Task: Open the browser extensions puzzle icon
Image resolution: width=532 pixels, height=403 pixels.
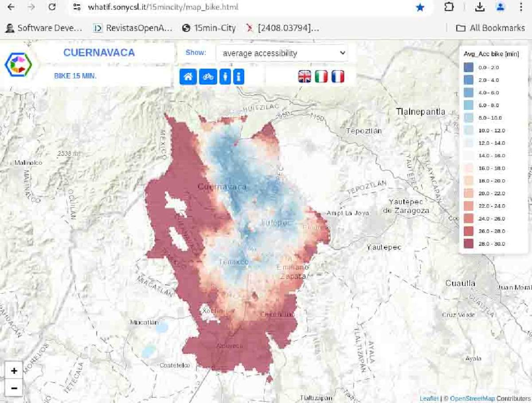Action: point(449,7)
